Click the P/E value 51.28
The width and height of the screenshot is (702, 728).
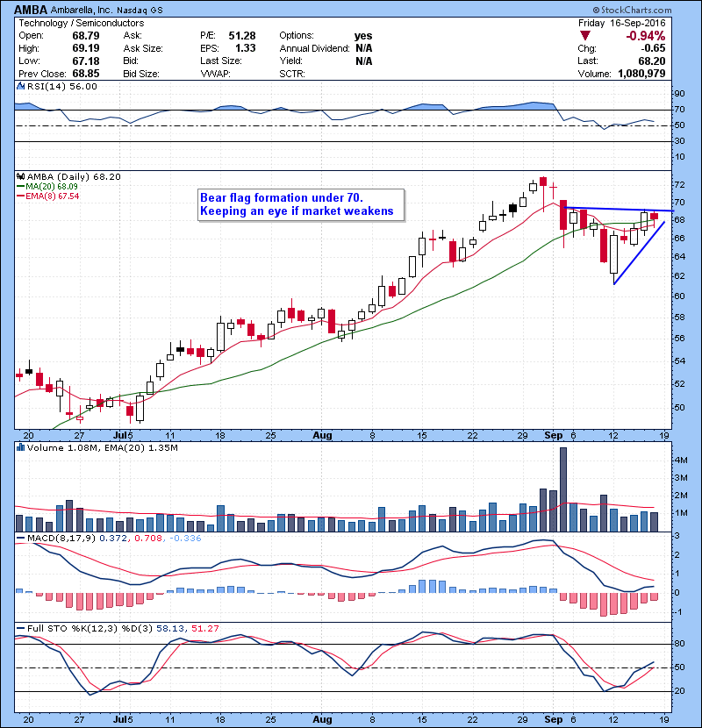click(x=242, y=36)
